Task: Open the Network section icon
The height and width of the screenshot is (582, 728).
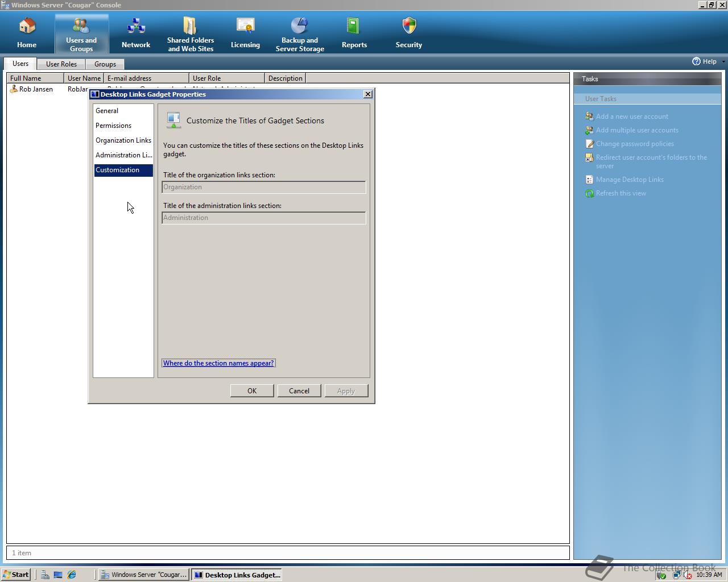Action: 136,26
